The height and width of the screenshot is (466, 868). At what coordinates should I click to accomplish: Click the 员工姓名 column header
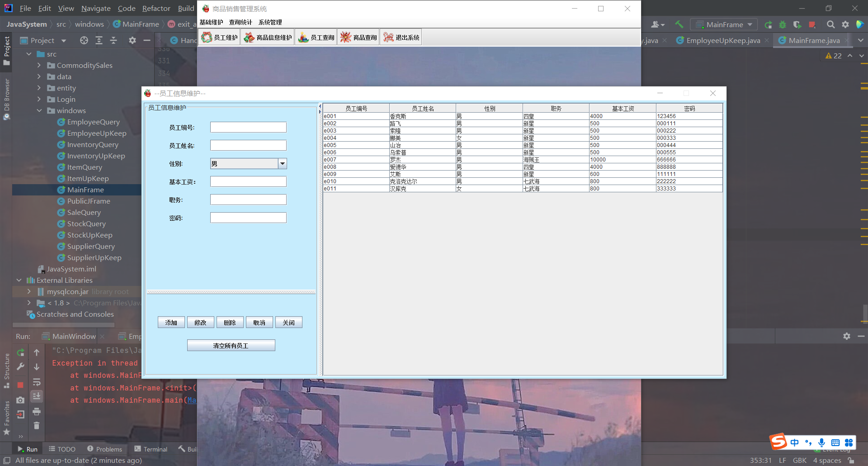[423, 109]
